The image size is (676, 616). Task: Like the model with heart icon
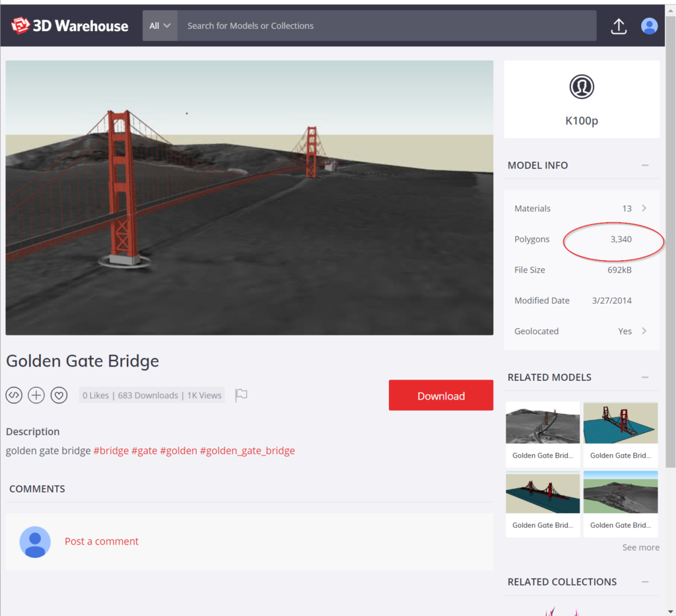pyautogui.click(x=59, y=395)
